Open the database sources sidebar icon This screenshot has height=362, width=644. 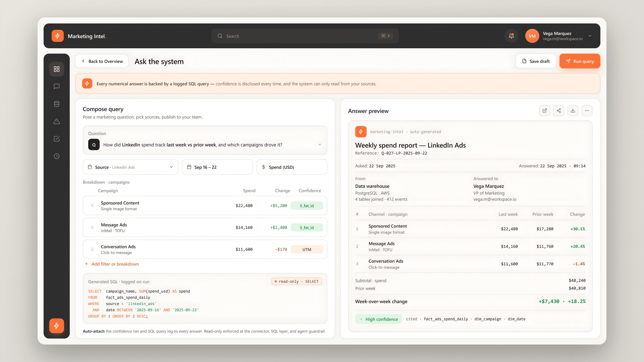point(57,104)
